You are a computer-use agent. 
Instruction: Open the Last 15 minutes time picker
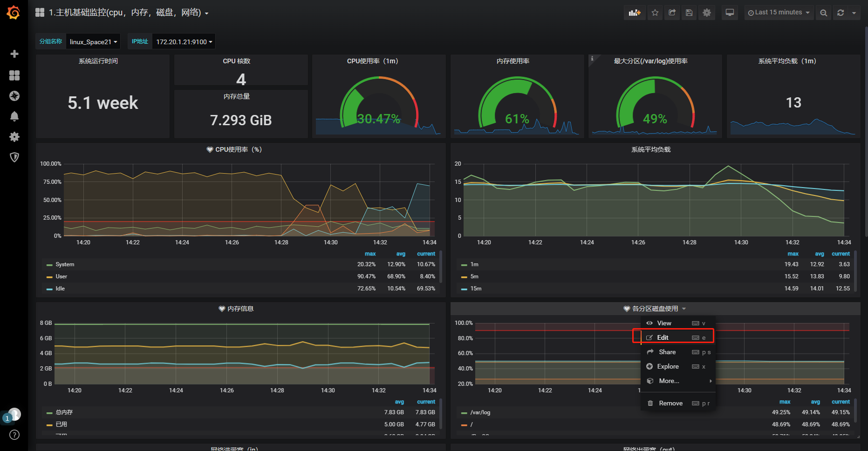(x=779, y=13)
